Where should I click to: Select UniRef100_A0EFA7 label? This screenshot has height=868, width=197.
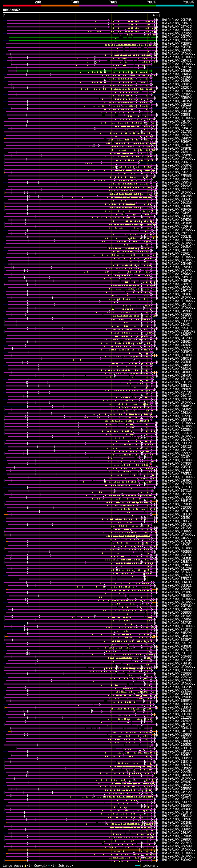click(177, 281)
